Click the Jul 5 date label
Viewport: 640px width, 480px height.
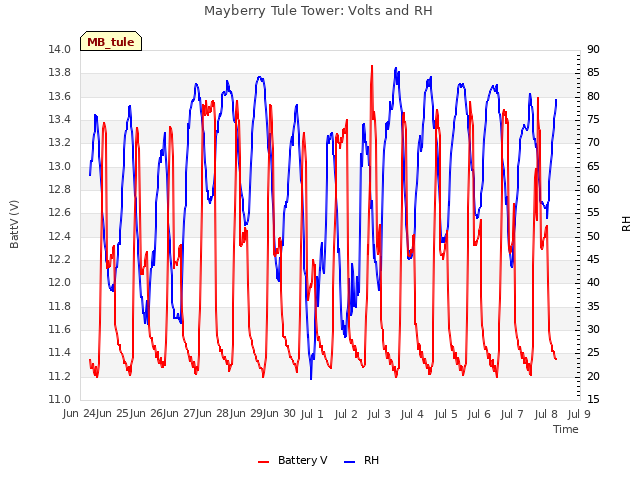446,414
